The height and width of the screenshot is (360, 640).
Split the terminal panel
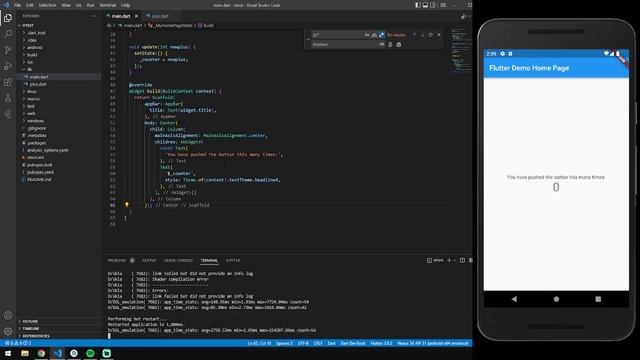click(x=462, y=260)
